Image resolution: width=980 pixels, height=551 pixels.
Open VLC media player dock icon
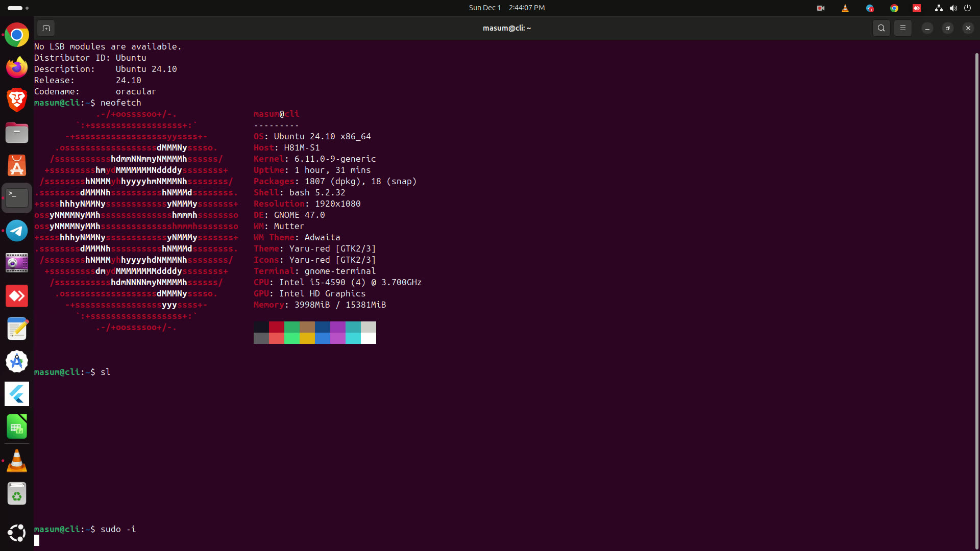coord(17,461)
